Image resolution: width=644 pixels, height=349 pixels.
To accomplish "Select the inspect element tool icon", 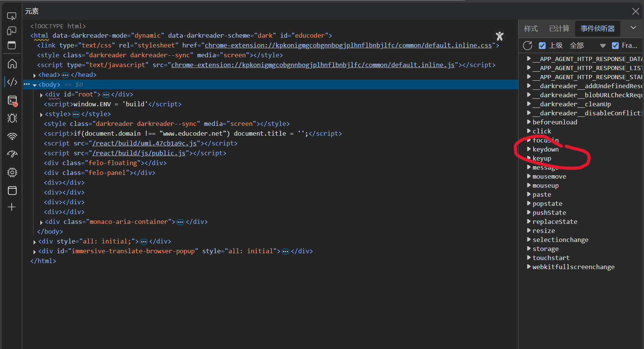I will [x=12, y=16].
